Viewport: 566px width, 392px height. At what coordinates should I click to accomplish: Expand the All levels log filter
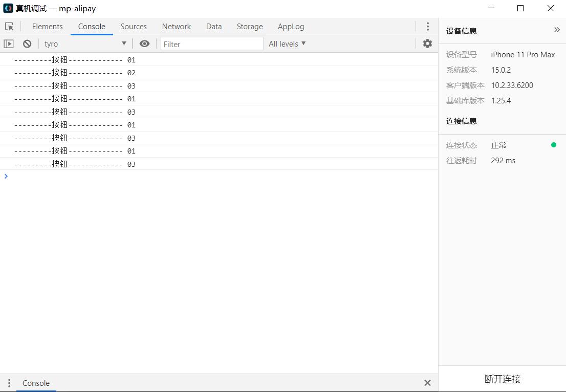[x=287, y=44]
